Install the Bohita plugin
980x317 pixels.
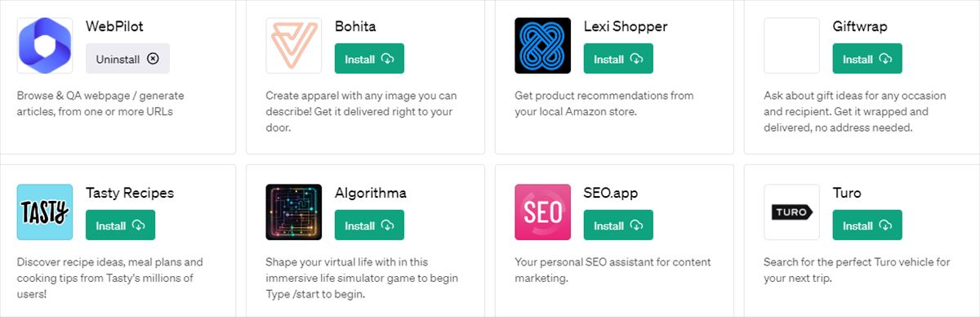(369, 59)
